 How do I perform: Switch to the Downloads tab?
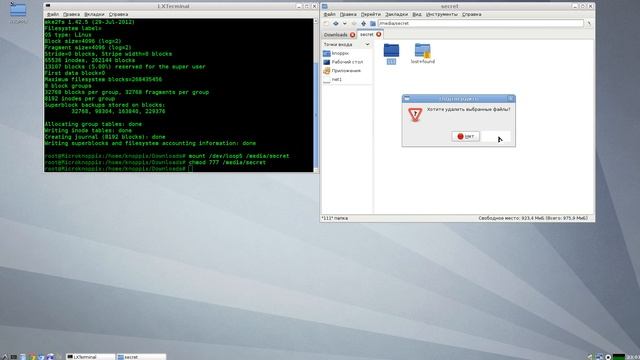click(x=336, y=35)
